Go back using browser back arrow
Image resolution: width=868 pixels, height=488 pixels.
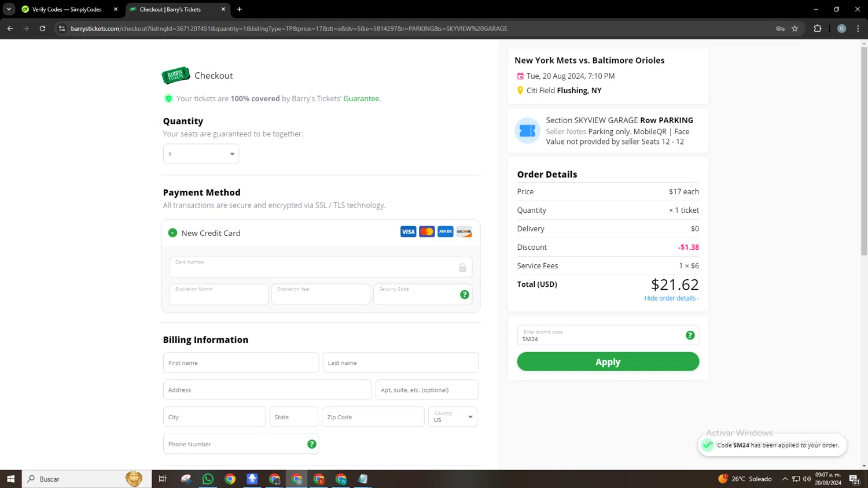click(x=10, y=28)
